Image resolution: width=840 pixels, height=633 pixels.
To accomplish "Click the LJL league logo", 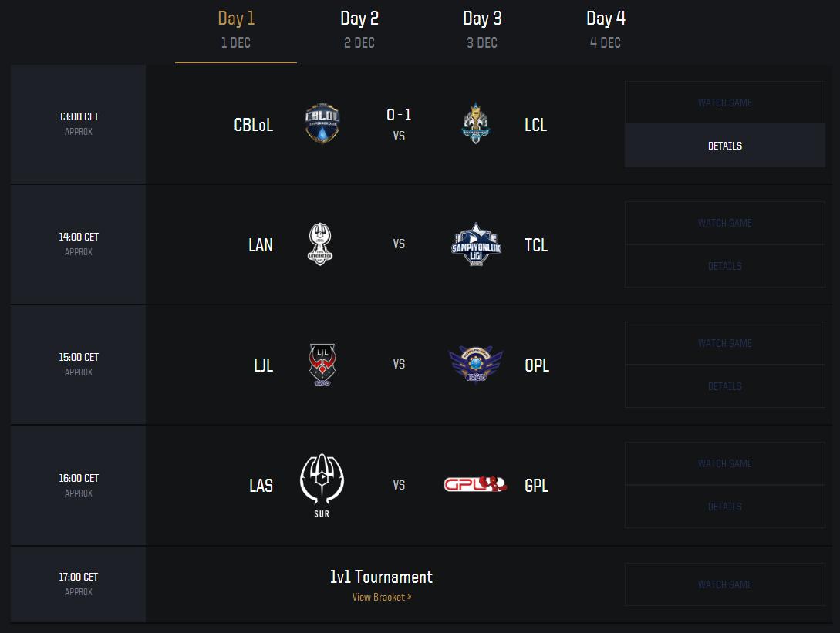I will pyautogui.click(x=322, y=365).
